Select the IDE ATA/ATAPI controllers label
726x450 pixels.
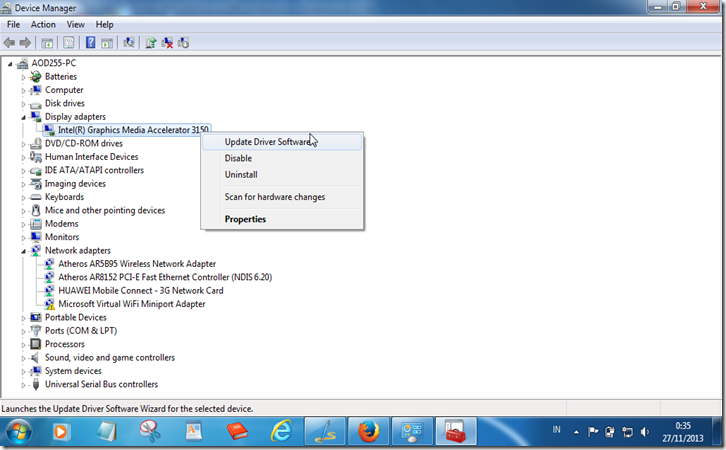point(94,170)
